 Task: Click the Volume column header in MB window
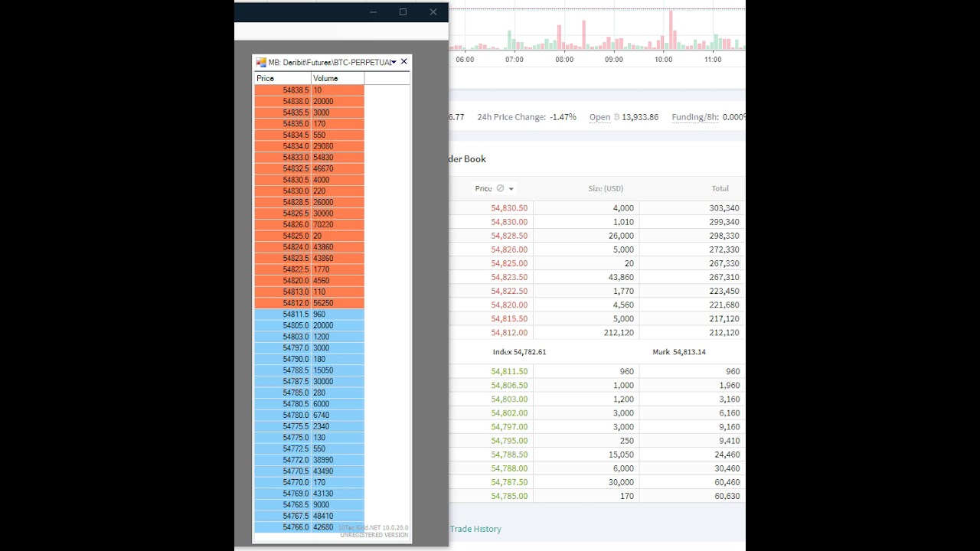click(x=338, y=78)
